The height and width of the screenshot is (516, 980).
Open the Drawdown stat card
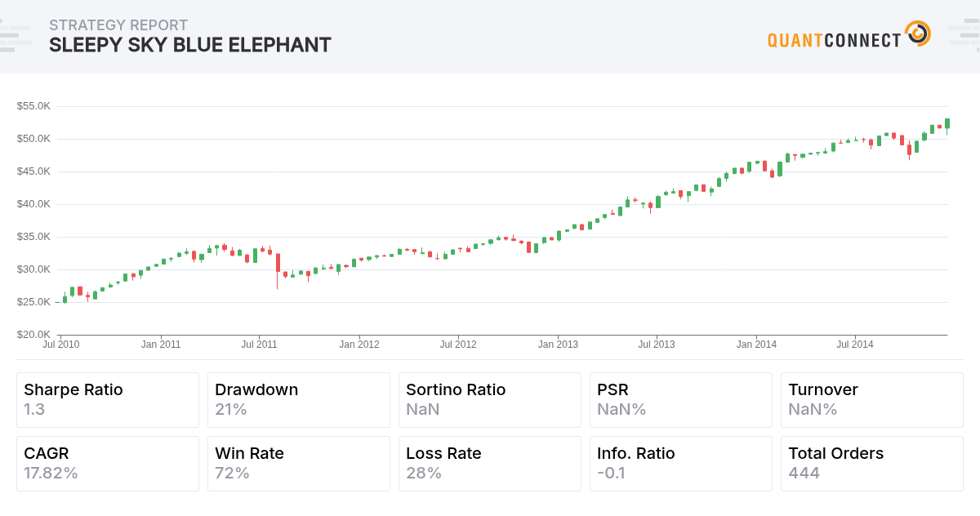pos(299,400)
